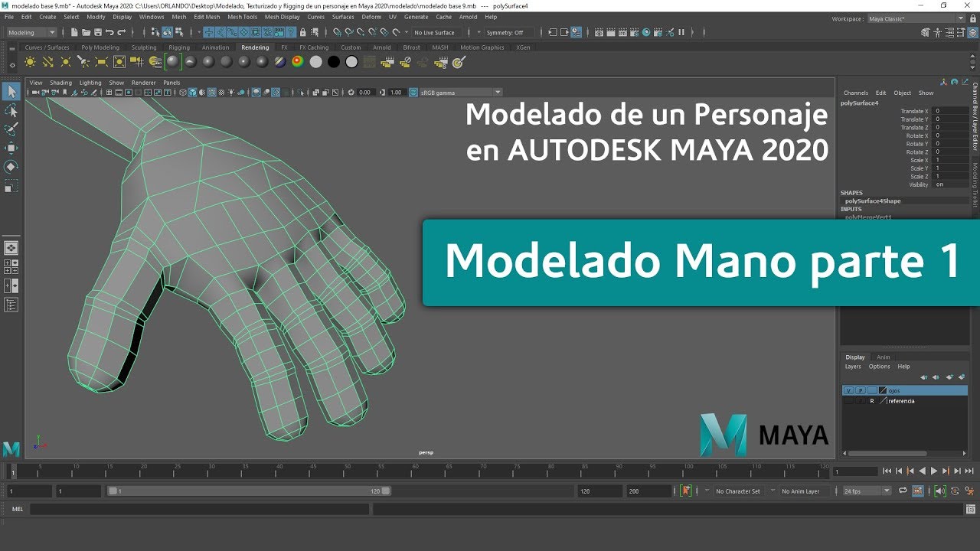Open the Edit Mesh menu
Image resolution: width=980 pixels, height=551 pixels.
[x=207, y=16]
